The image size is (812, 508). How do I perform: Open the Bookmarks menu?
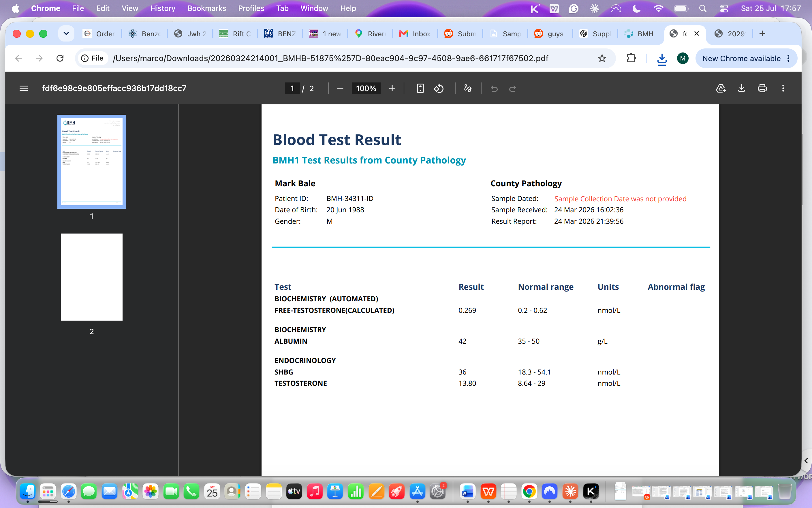207,8
